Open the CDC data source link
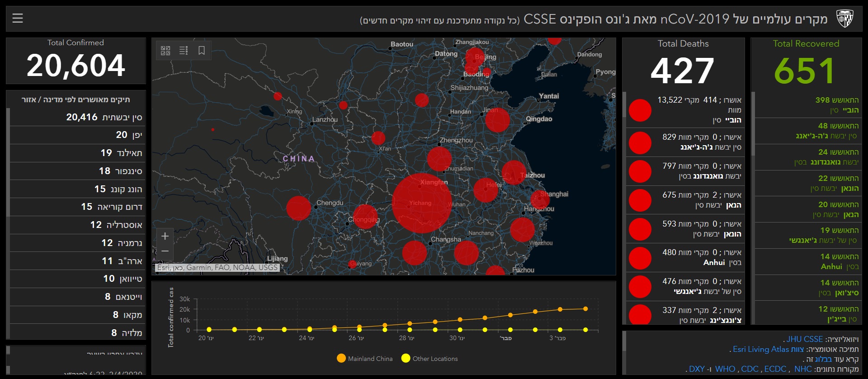868x379 pixels. point(750,369)
